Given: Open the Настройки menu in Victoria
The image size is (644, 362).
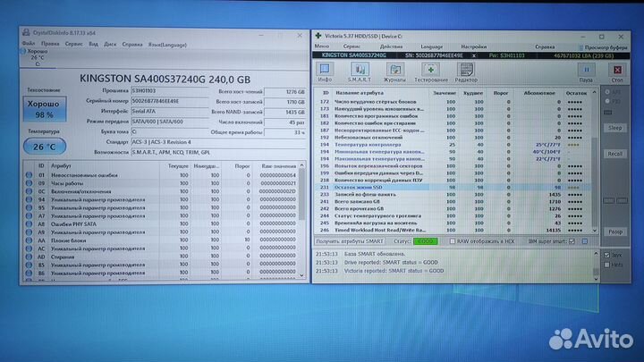Looking at the screenshot, I should [x=473, y=46].
